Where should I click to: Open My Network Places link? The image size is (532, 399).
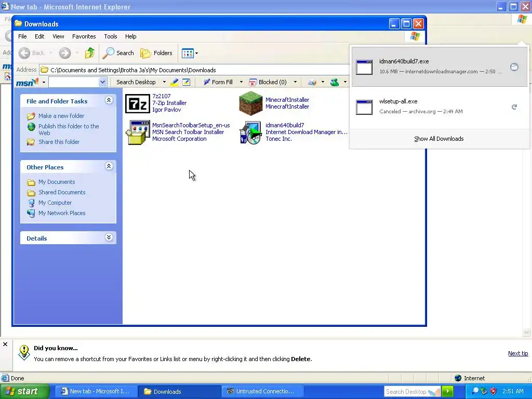62,213
